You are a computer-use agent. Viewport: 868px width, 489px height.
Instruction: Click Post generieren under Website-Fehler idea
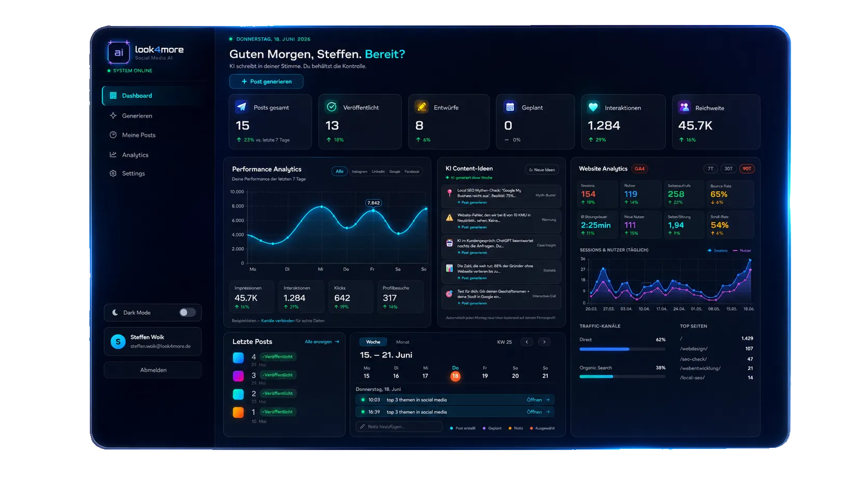click(x=472, y=227)
